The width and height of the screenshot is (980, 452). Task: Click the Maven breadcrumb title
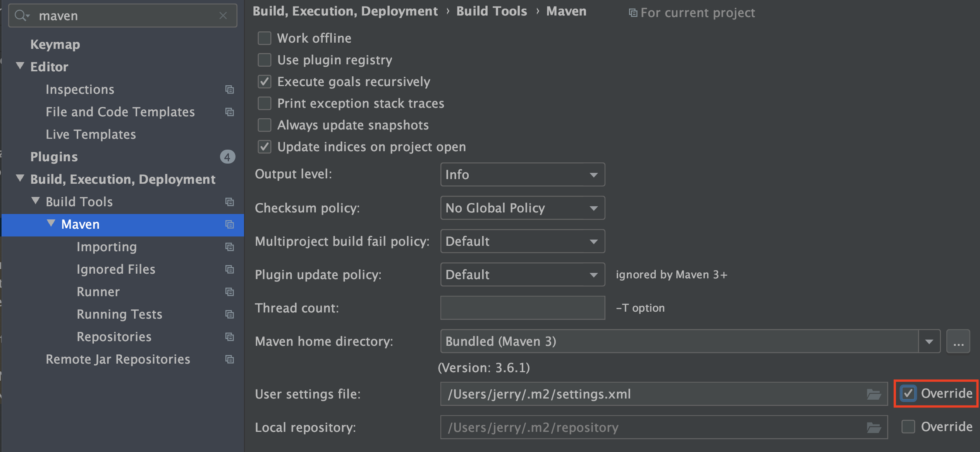coord(566,12)
